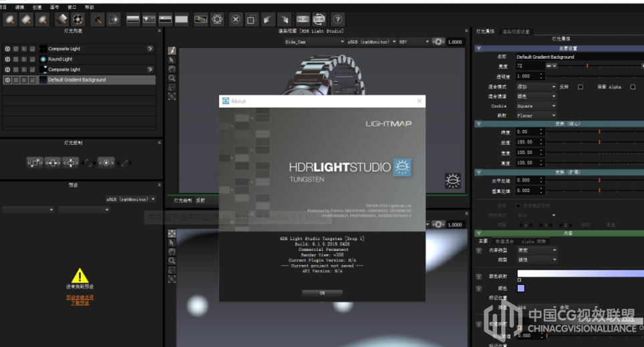Open the 帮助 menu
Screen dimensions: 644x347
point(89,7)
